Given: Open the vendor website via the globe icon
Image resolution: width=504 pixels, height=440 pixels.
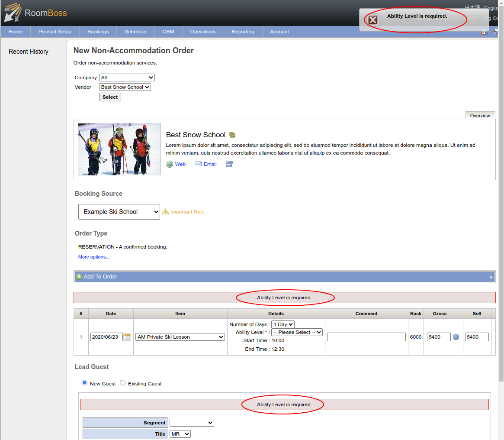Looking at the screenshot, I should click(x=170, y=164).
